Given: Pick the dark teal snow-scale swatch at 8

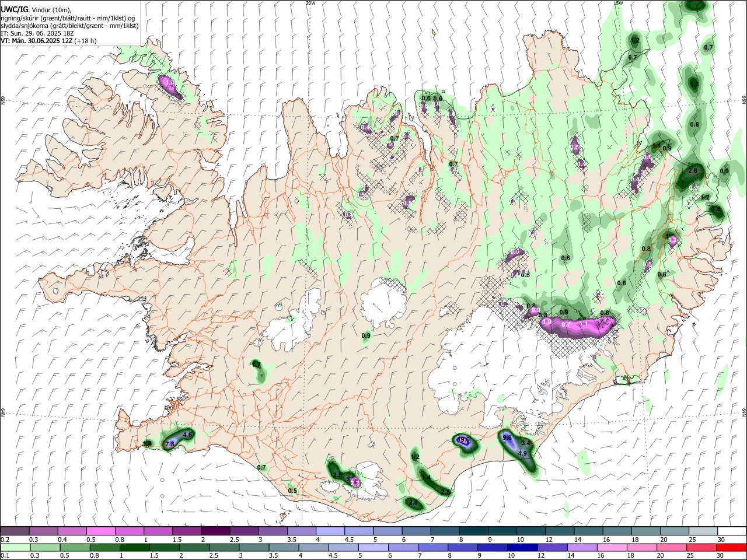Looking at the screenshot, I should pos(473,531).
